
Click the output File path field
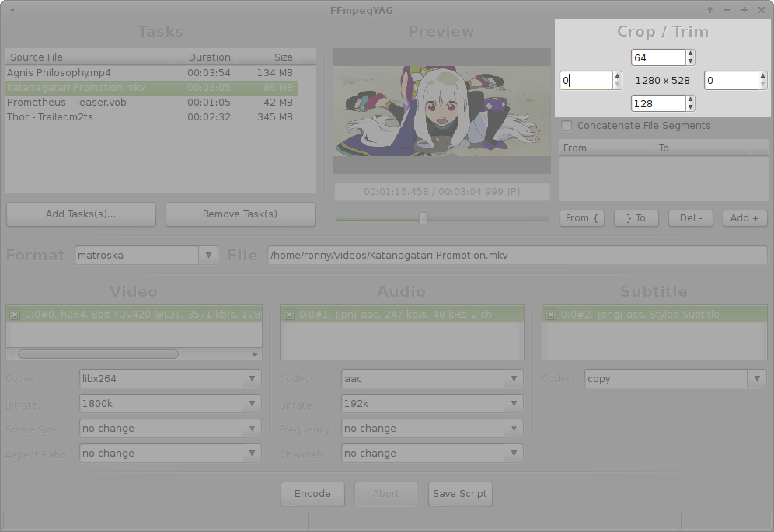tap(518, 256)
